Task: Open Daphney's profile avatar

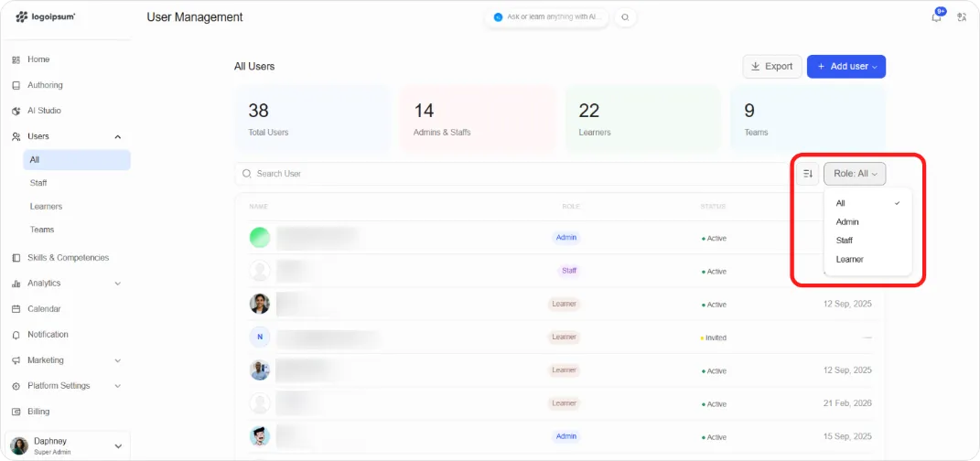Action: (x=19, y=446)
